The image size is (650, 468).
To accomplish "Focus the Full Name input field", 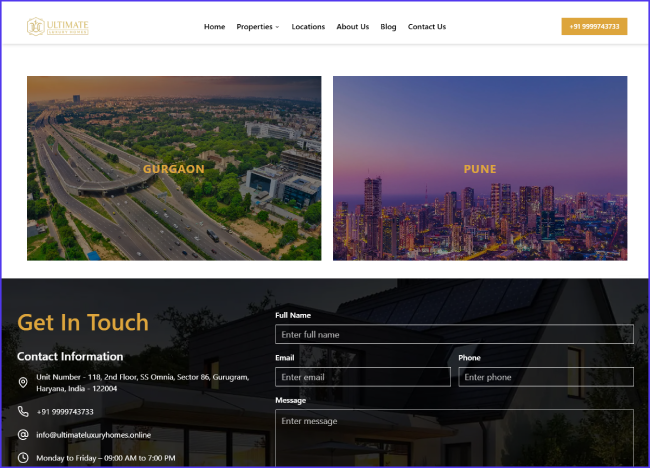I will tap(454, 335).
